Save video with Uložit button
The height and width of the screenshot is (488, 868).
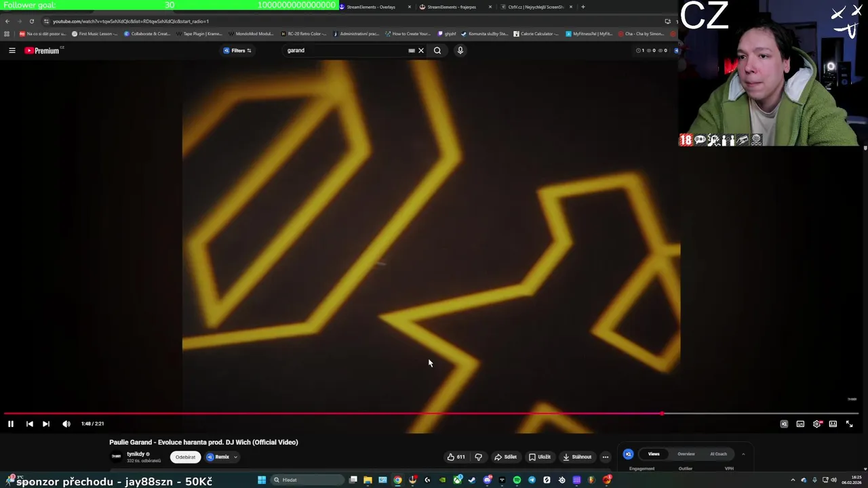pyautogui.click(x=540, y=457)
